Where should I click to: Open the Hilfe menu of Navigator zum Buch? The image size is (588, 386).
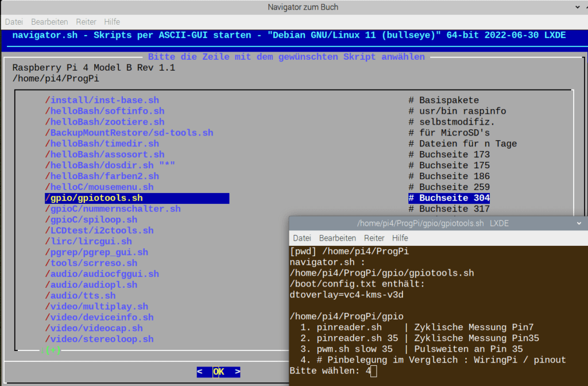tap(111, 22)
